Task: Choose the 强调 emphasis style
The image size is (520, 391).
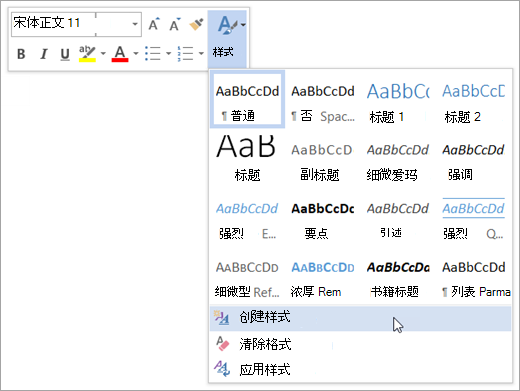Action: (x=473, y=158)
